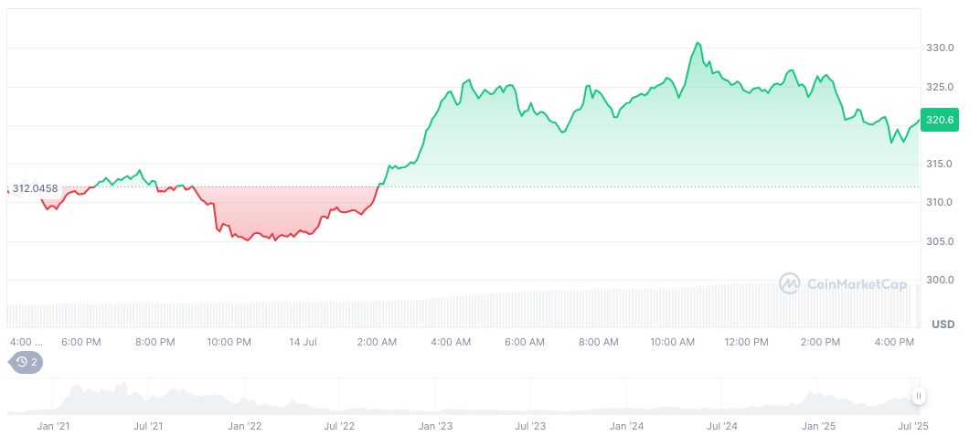Click the 14 Jul date marker
The width and height of the screenshot is (980, 436).
coord(303,342)
